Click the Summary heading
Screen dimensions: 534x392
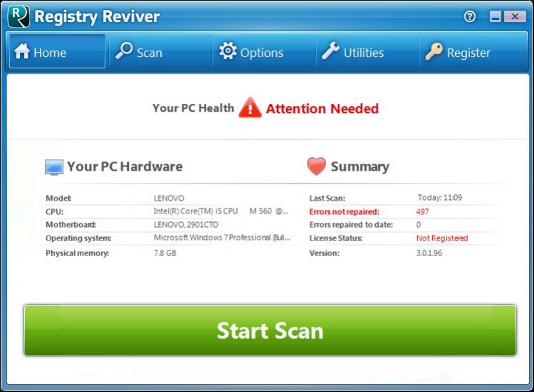(x=360, y=166)
